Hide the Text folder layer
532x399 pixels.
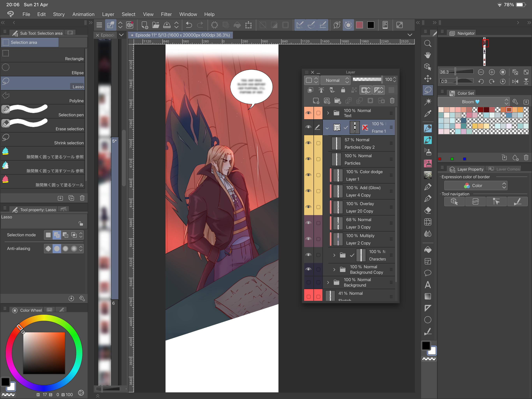tap(308, 113)
